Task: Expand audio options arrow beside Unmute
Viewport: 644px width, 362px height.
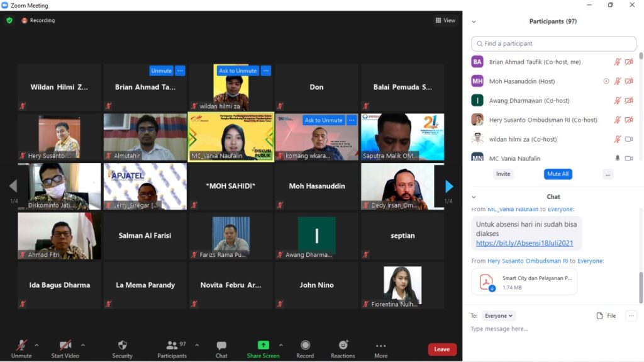Action: point(36,345)
